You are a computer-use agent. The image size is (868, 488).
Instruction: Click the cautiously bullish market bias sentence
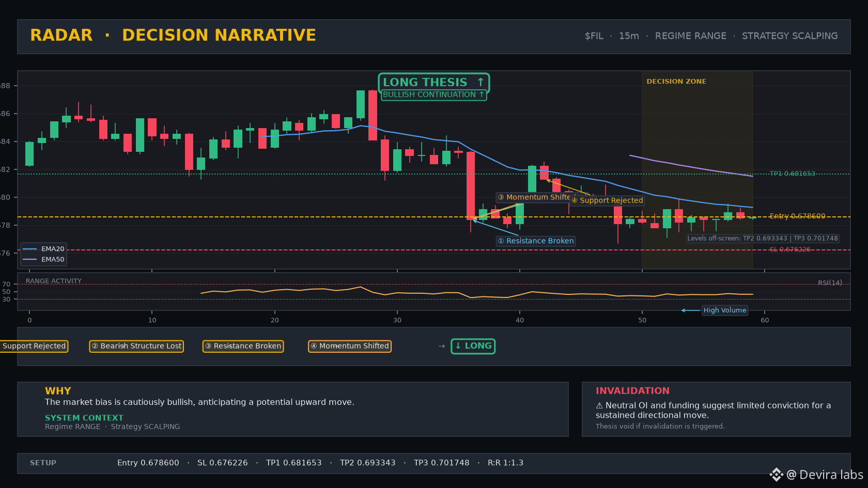click(x=199, y=402)
